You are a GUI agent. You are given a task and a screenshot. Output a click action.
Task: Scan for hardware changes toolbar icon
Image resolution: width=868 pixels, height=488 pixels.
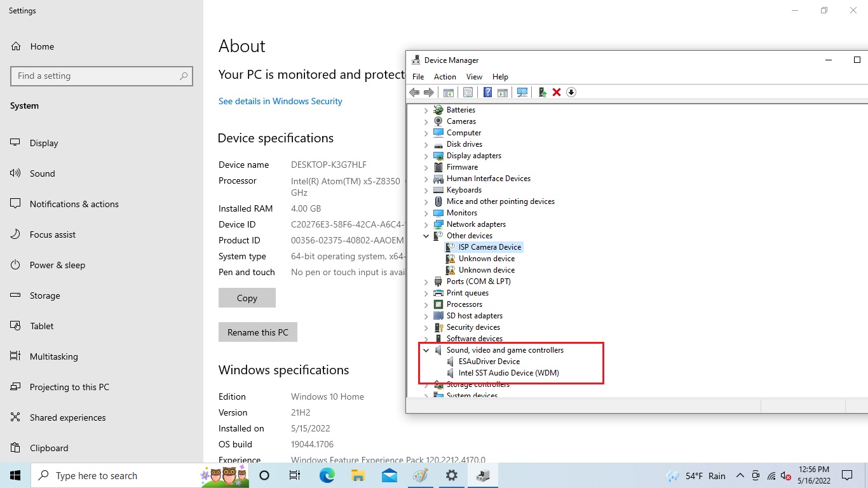(x=522, y=92)
